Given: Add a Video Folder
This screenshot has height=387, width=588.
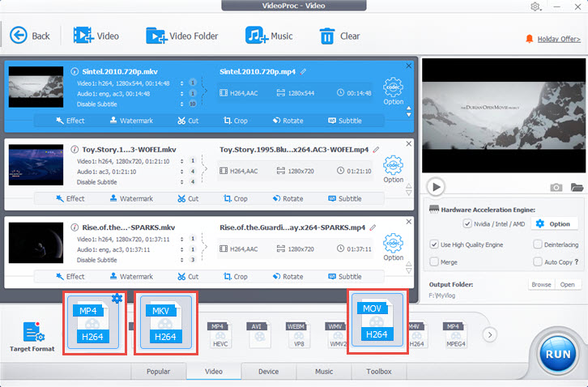Looking at the screenshot, I should (x=182, y=36).
